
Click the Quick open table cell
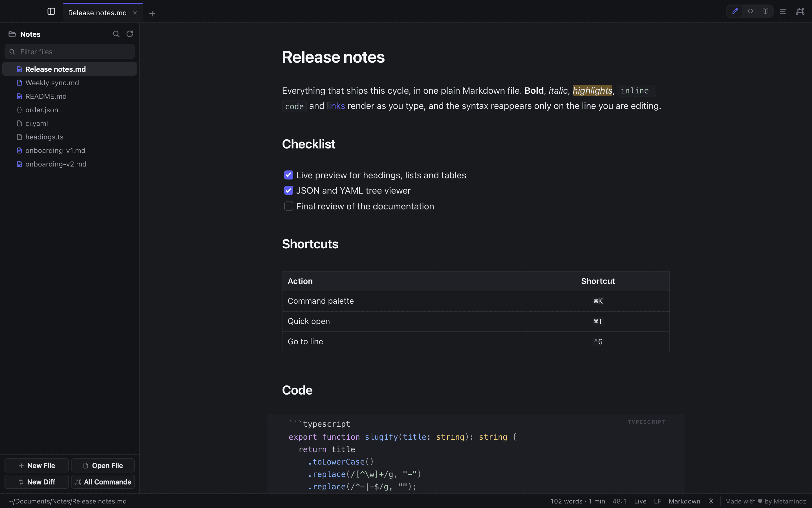click(404, 321)
